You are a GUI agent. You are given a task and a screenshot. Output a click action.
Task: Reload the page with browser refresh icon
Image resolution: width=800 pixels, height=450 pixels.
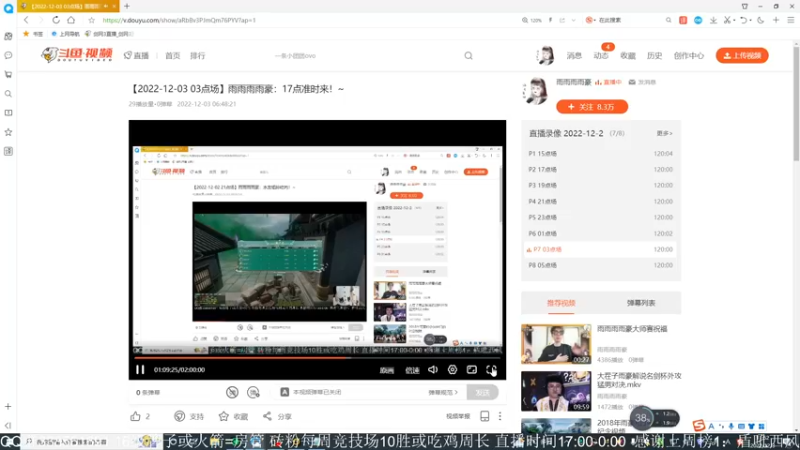56,20
